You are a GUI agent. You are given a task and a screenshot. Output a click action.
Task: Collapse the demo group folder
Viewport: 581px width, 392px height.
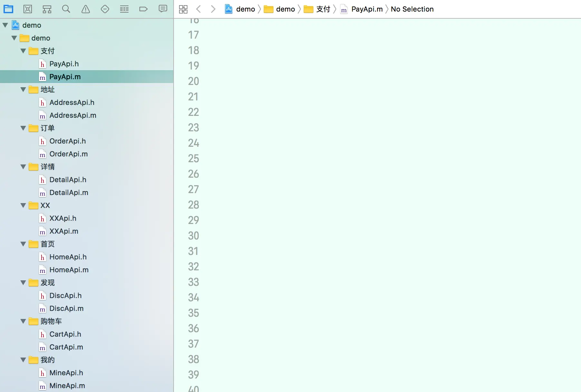click(x=14, y=38)
